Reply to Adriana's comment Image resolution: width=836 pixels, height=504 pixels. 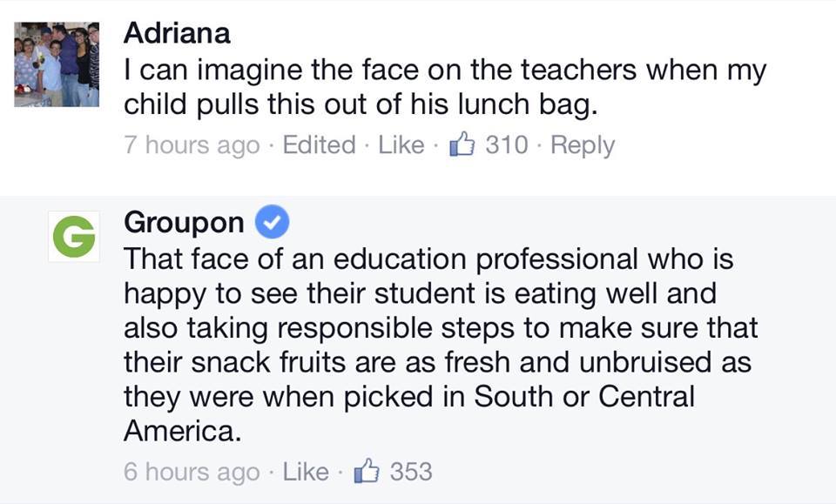point(583,144)
